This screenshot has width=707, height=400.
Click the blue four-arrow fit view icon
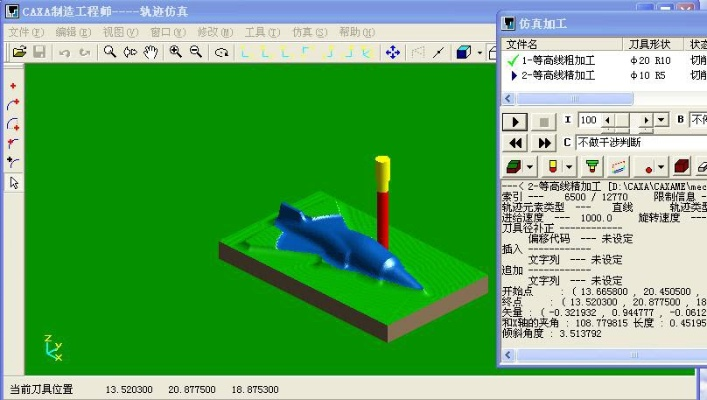393,52
